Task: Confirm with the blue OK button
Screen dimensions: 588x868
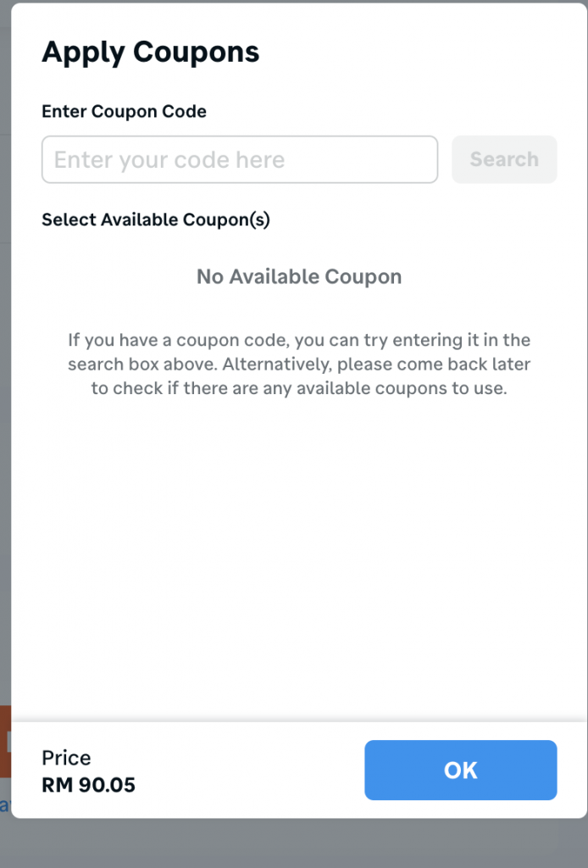Action: [460, 770]
